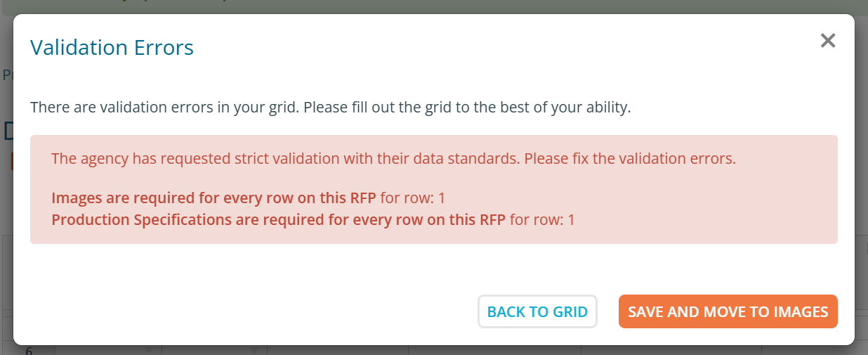Close the Validation Errors dialog with X

click(x=828, y=41)
